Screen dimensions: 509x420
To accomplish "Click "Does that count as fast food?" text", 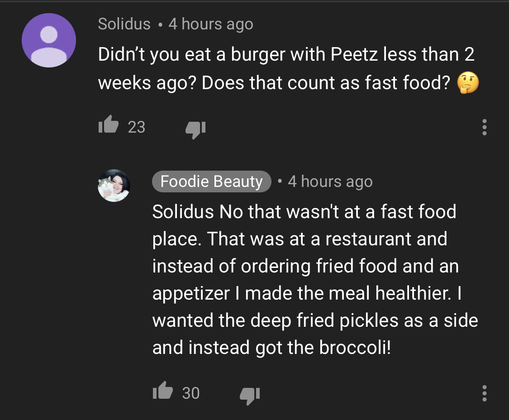I will click(326, 82).
